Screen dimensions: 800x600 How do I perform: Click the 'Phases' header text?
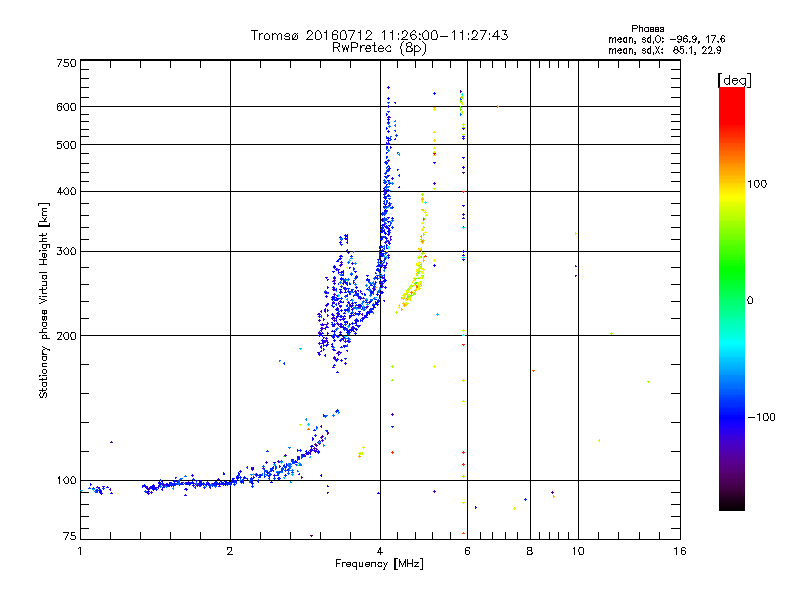pyautogui.click(x=647, y=29)
